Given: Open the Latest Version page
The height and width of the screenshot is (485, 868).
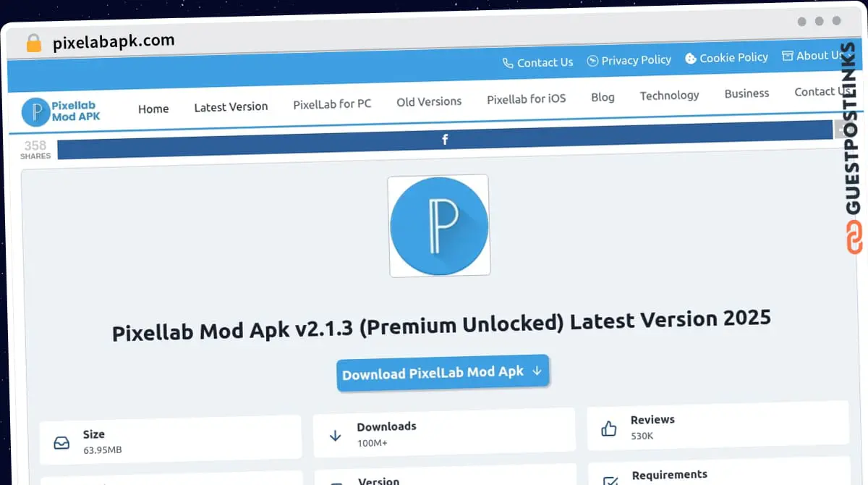Looking at the screenshot, I should [x=231, y=107].
